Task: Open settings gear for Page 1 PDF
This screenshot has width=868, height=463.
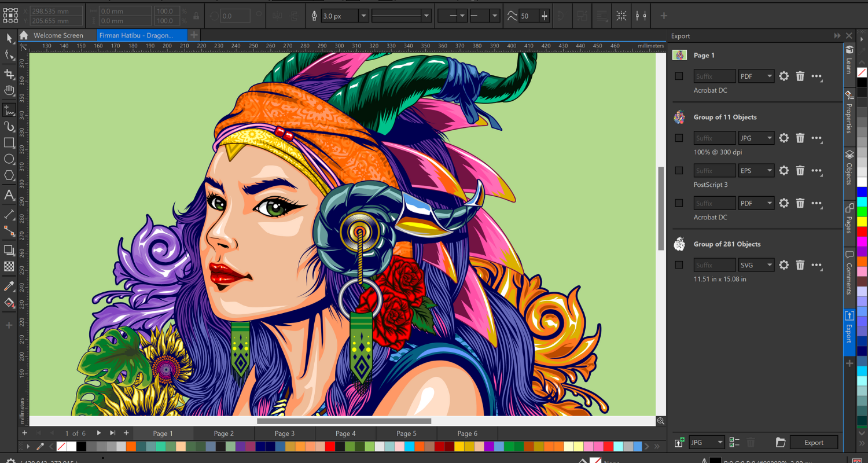Action: (784, 76)
